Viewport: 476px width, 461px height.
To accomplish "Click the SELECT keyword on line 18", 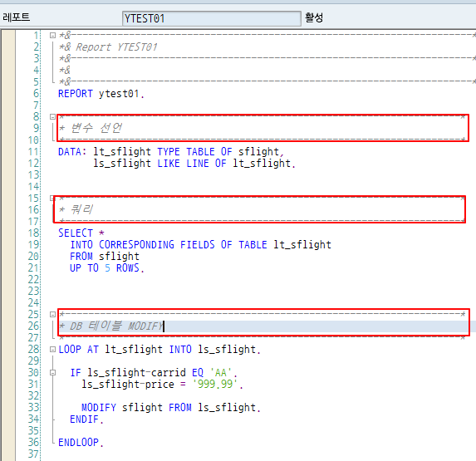I will click(76, 233).
